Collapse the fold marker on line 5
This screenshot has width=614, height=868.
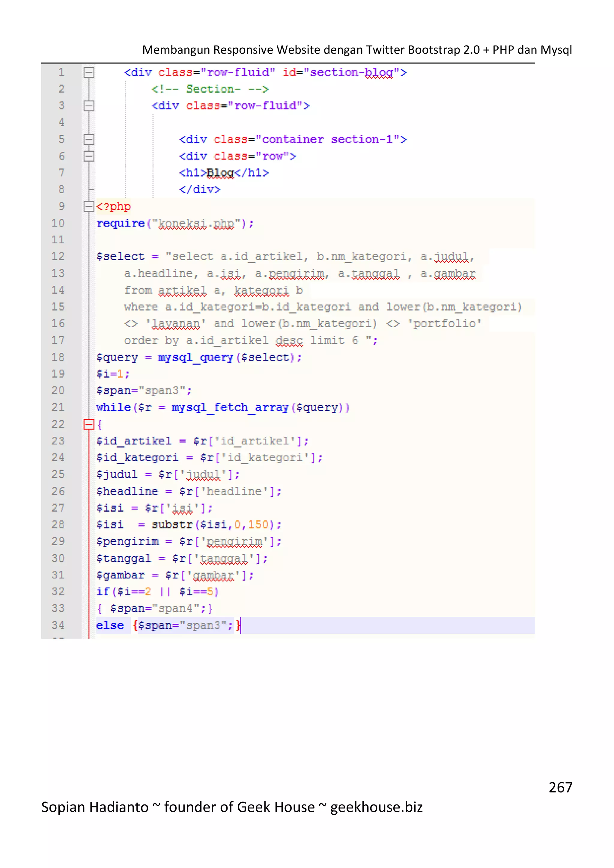89,139
